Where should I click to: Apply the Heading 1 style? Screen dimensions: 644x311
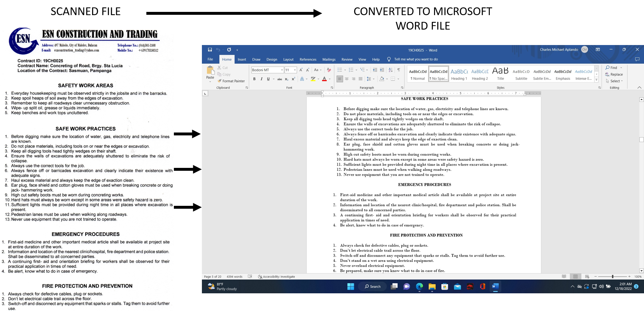point(459,74)
